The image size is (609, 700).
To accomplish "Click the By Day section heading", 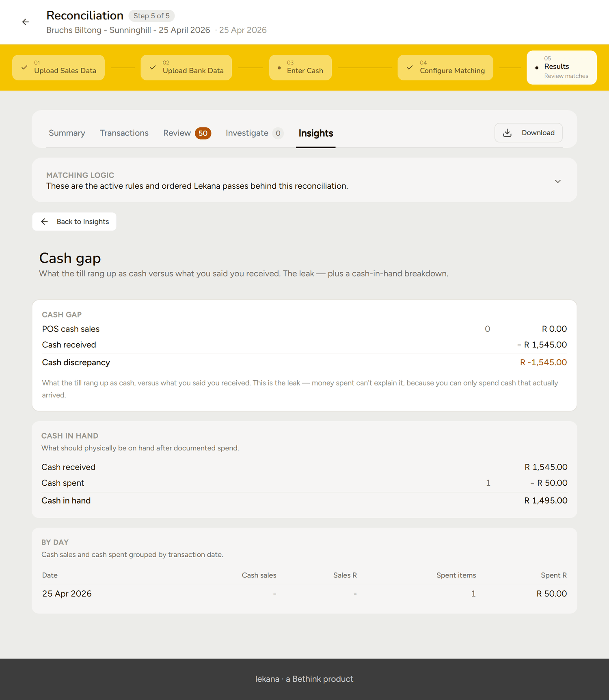I will (55, 543).
